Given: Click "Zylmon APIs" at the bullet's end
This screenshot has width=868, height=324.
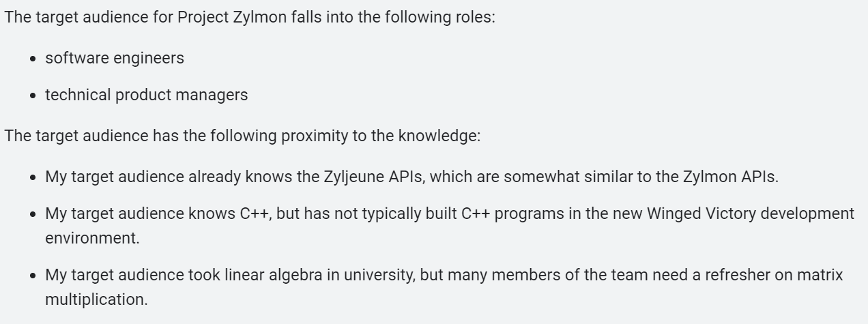Looking at the screenshot, I should 729,177.
